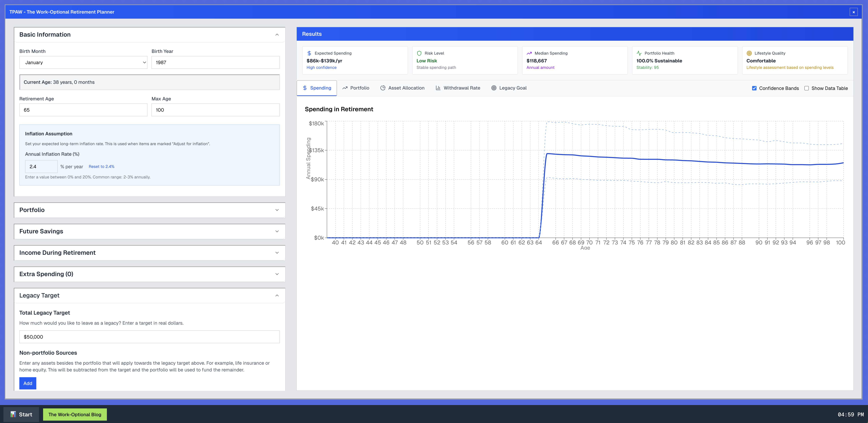Focus the Annual Inflation Rate input
Viewport: 868px width, 423px height.
[41, 166]
